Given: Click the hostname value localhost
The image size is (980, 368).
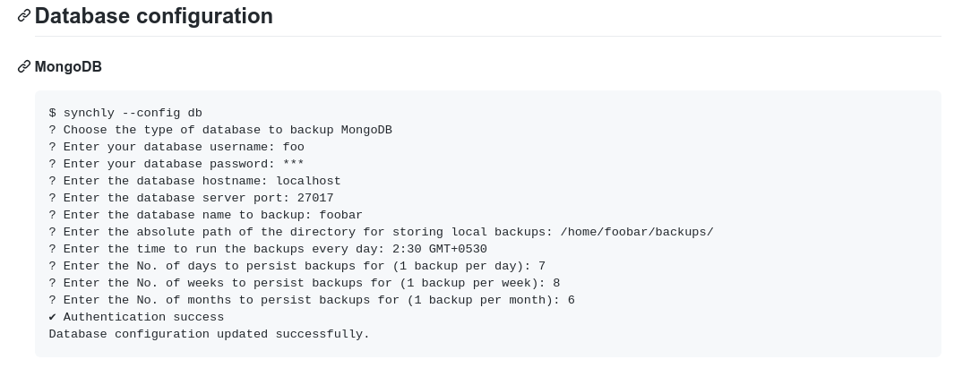Looking at the screenshot, I should [308, 181].
